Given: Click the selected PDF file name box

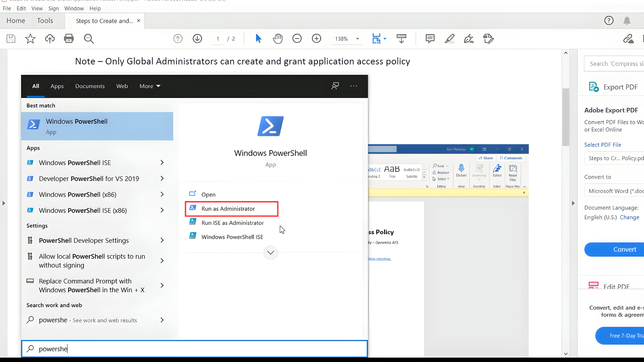Looking at the screenshot, I should point(614,158).
